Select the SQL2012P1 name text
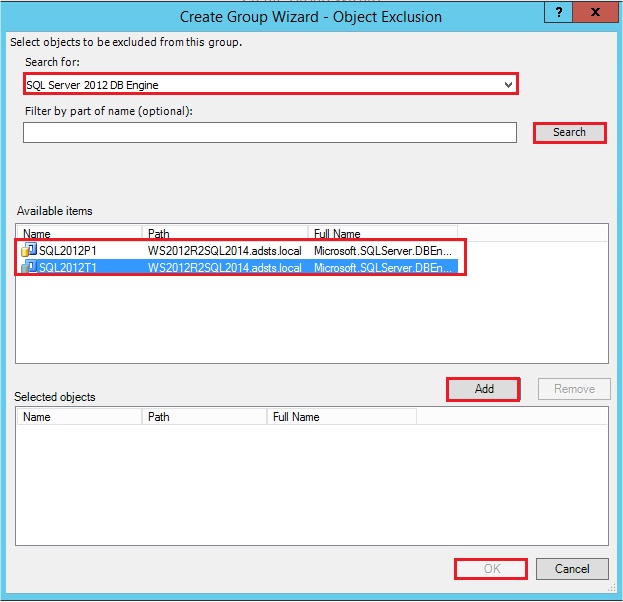Viewport: 623px width, 602px height. (68, 251)
